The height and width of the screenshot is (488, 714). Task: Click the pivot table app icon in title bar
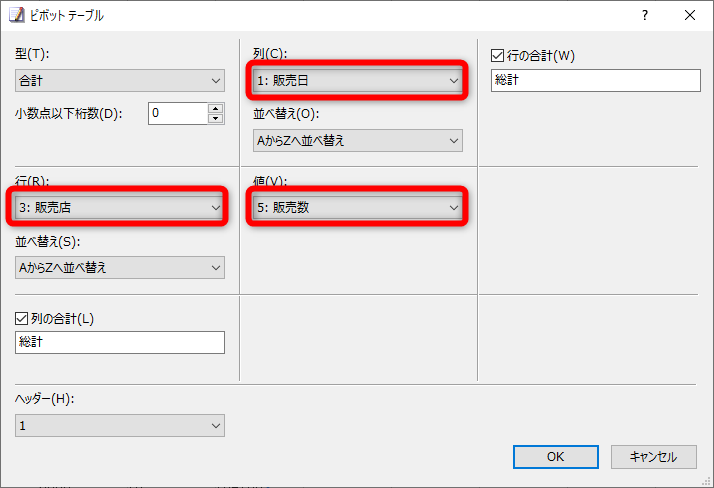pos(16,15)
